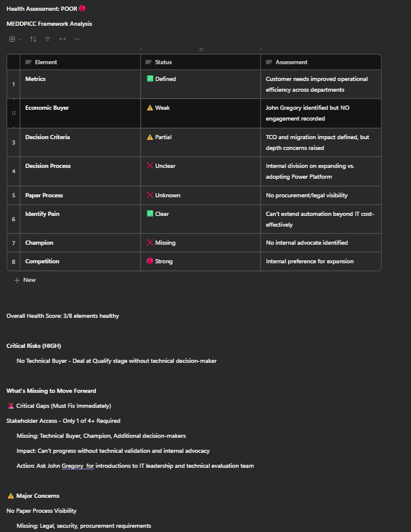The height and width of the screenshot is (532, 411).
Task: Click the green checkmark icon on Metrics row
Action: tap(149, 79)
